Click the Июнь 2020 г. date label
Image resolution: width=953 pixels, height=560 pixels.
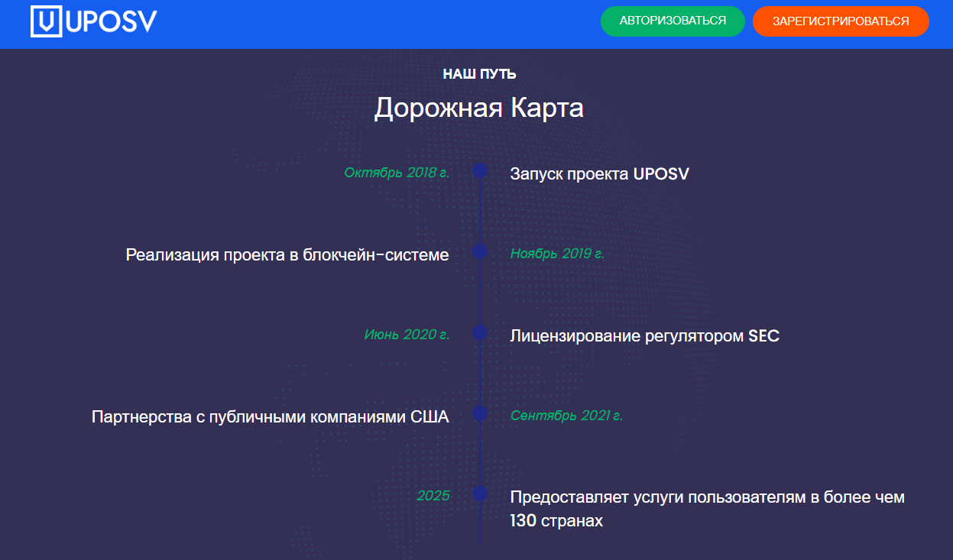pyautogui.click(x=407, y=335)
